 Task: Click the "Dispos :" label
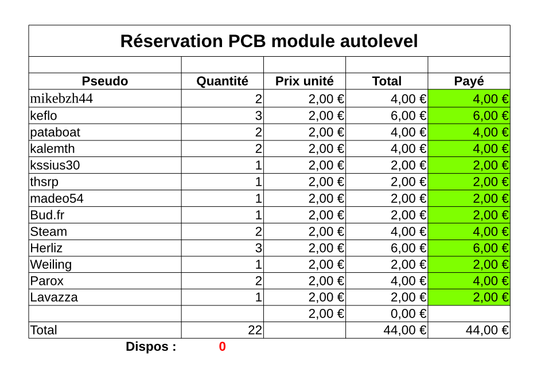click(151, 347)
